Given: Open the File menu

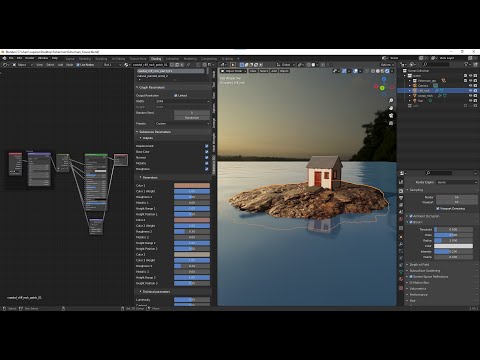Looking at the screenshot, I should click(11, 58).
